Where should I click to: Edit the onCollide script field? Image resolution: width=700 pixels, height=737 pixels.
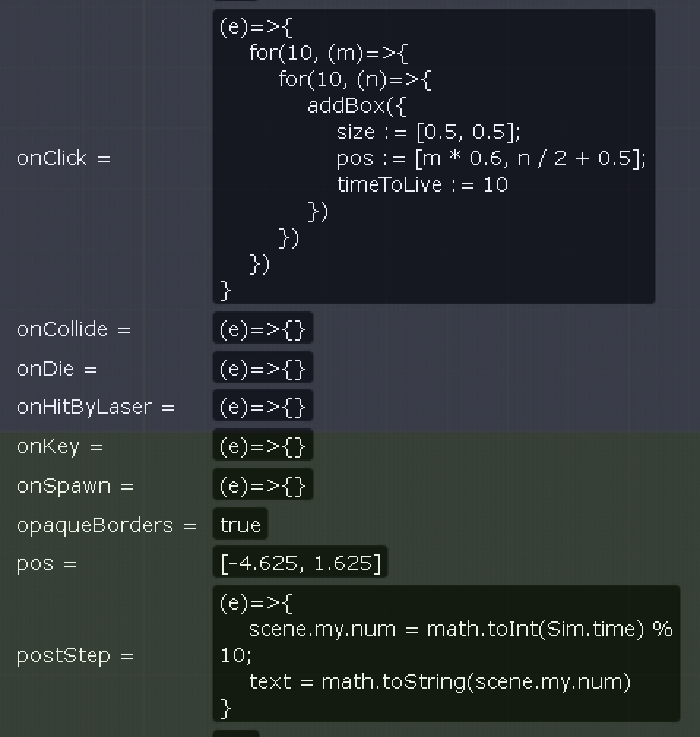(x=263, y=329)
